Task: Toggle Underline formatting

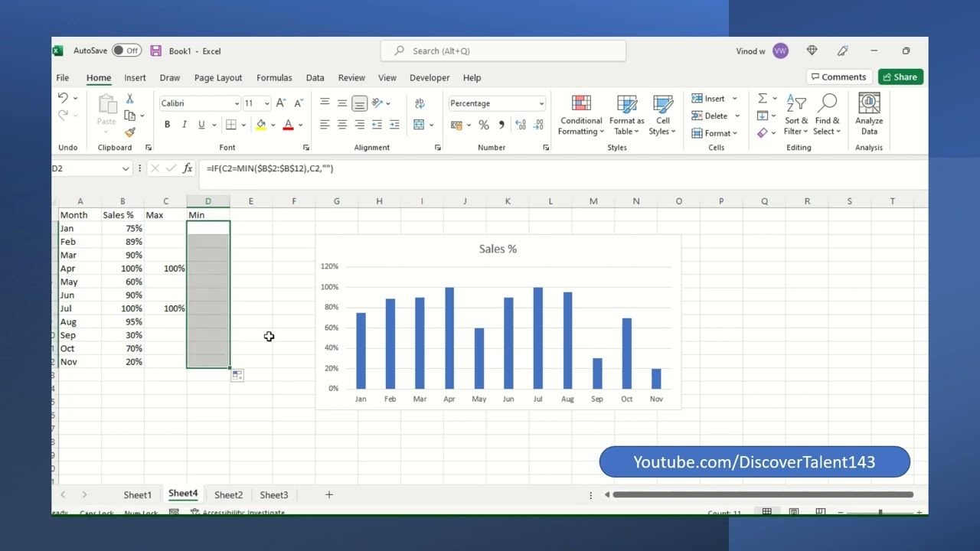Action: [201, 125]
